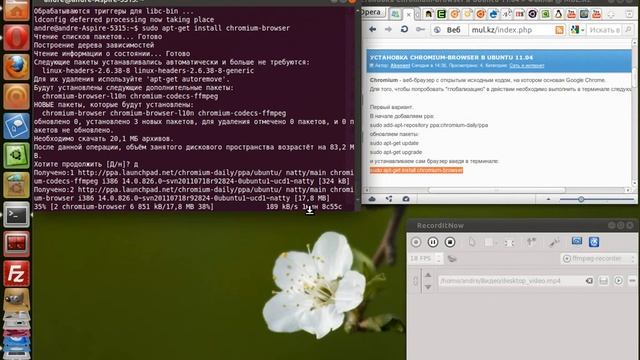Open Opera from the Ubuntu launcher
Viewport: 640px width, 360px height.
[16, 38]
